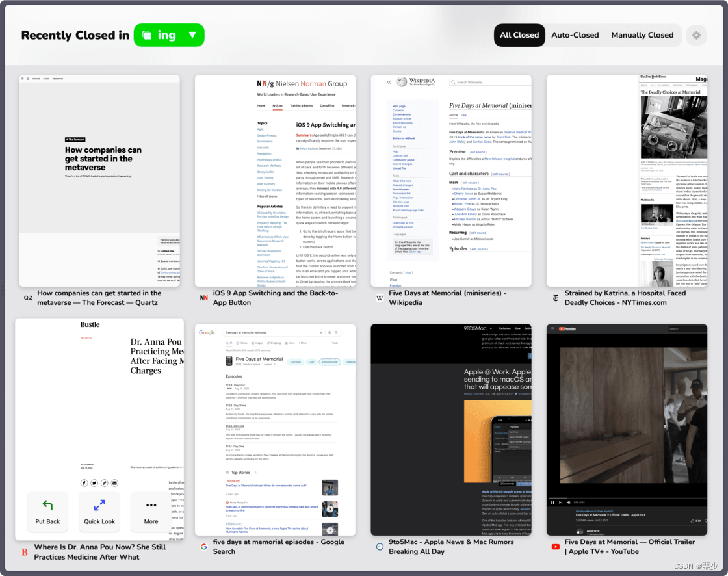Open the Nielsen Norman Group page thumbnail
This screenshot has height=576, width=728.
pos(276,181)
